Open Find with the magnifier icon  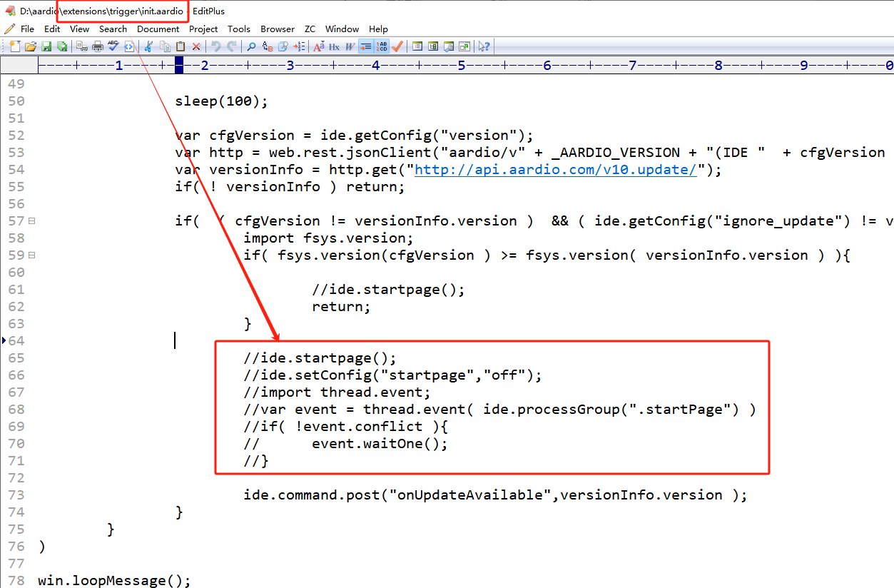coord(251,46)
